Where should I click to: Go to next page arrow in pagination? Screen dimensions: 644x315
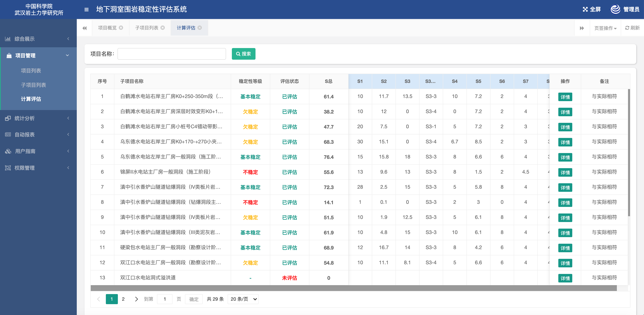click(x=136, y=299)
